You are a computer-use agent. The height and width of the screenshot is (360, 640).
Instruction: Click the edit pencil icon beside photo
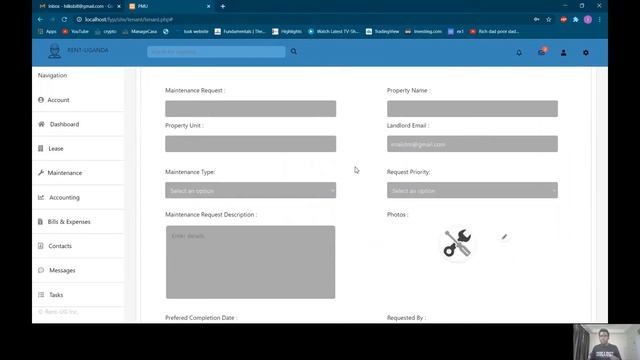504,237
